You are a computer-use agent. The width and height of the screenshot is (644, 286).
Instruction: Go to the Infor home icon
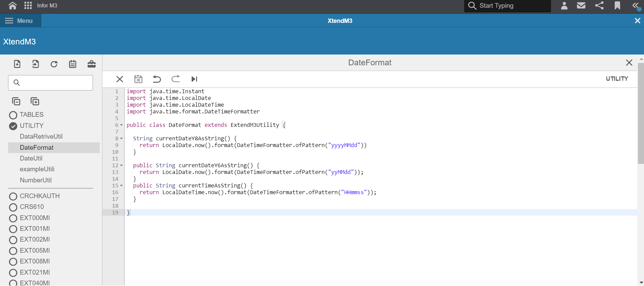(12, 5)
